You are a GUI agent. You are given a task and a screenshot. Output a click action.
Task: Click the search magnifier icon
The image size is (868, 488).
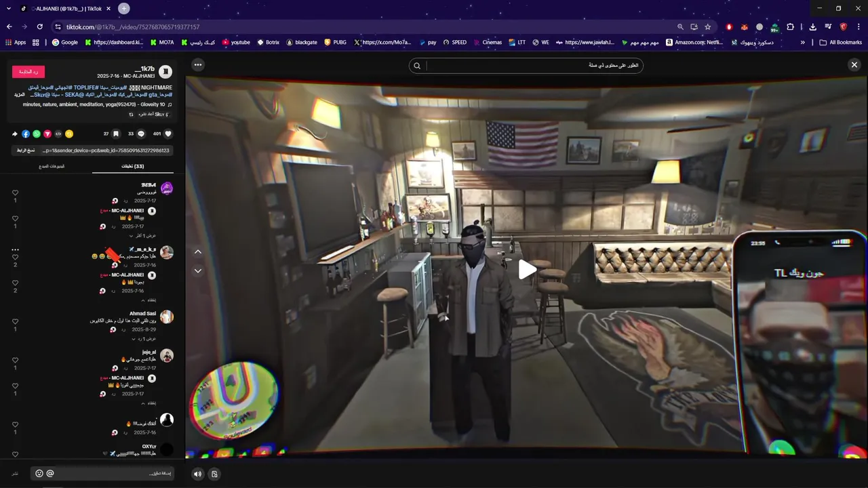pyautogui.click(x=417, y=66)
